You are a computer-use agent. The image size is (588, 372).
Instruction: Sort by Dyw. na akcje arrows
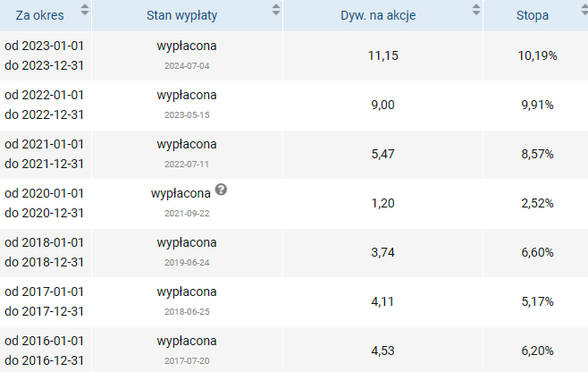[476, 10]
